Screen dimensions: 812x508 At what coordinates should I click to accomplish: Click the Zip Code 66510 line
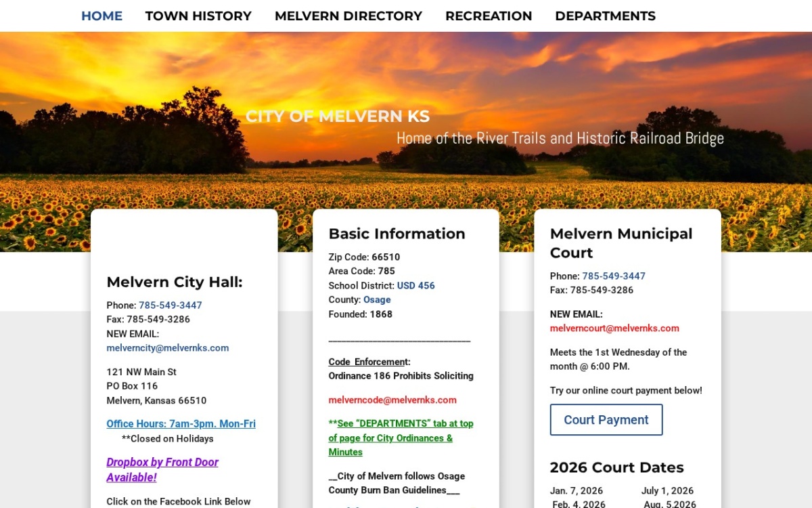(364, 257)
